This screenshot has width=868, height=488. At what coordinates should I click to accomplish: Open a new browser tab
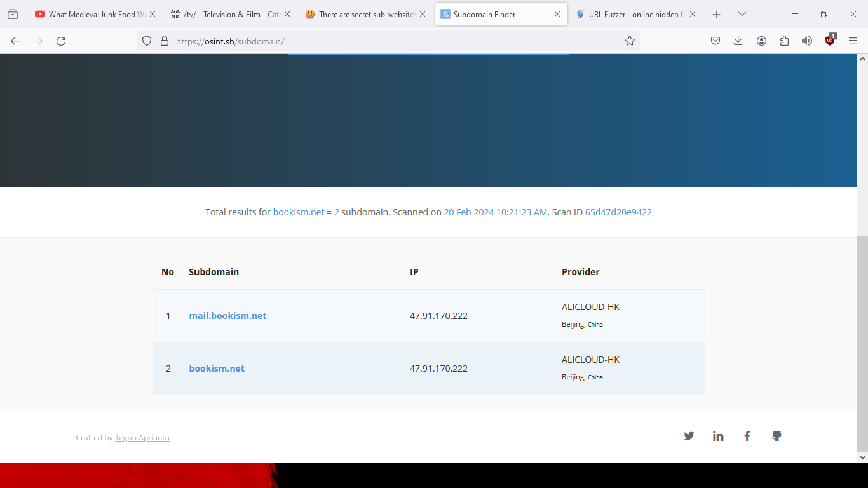coord(717,14)
